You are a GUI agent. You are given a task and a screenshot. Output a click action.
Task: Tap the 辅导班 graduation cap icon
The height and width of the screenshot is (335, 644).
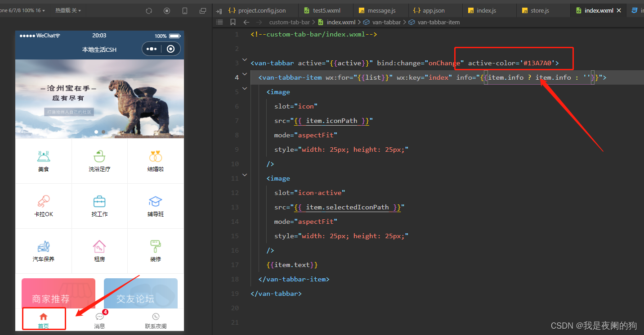(x=156, y=201)
